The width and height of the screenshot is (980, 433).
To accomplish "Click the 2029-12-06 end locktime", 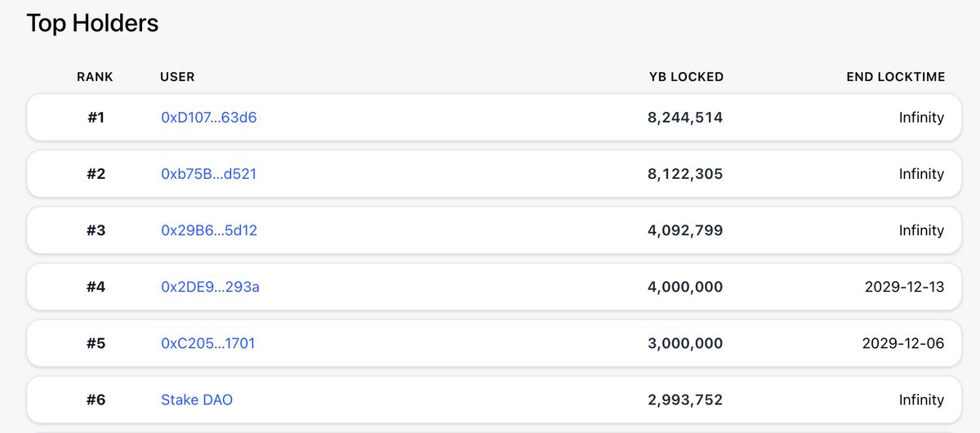I will 903,343.
